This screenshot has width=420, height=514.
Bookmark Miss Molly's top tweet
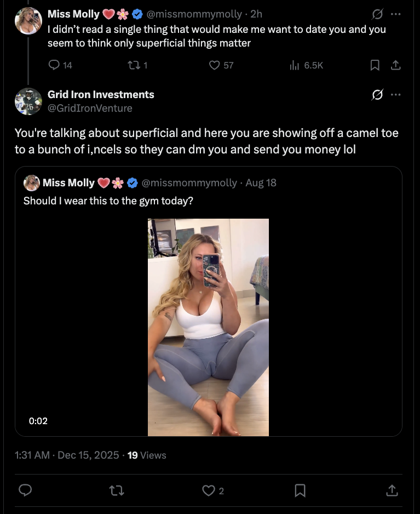click(x=375, y=65)
